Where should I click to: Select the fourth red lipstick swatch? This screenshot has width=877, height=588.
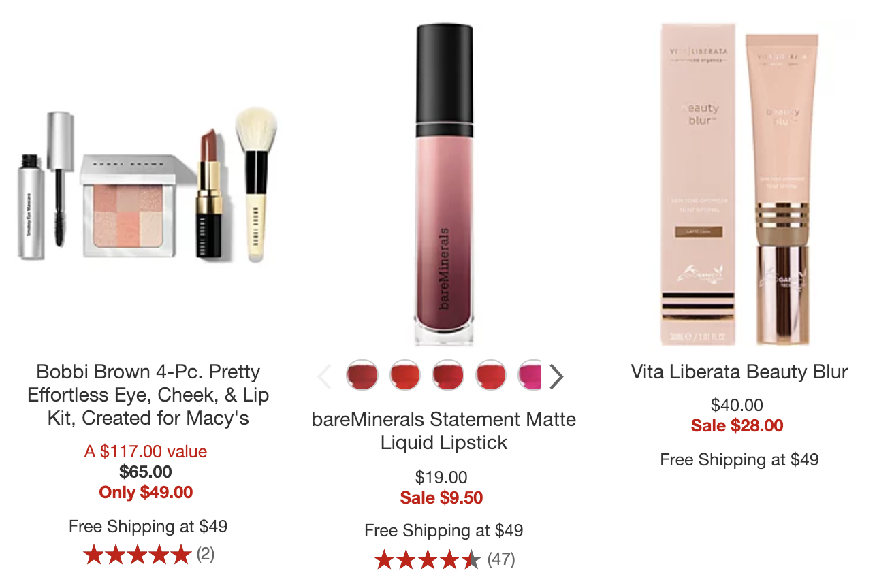click(491, 376)
